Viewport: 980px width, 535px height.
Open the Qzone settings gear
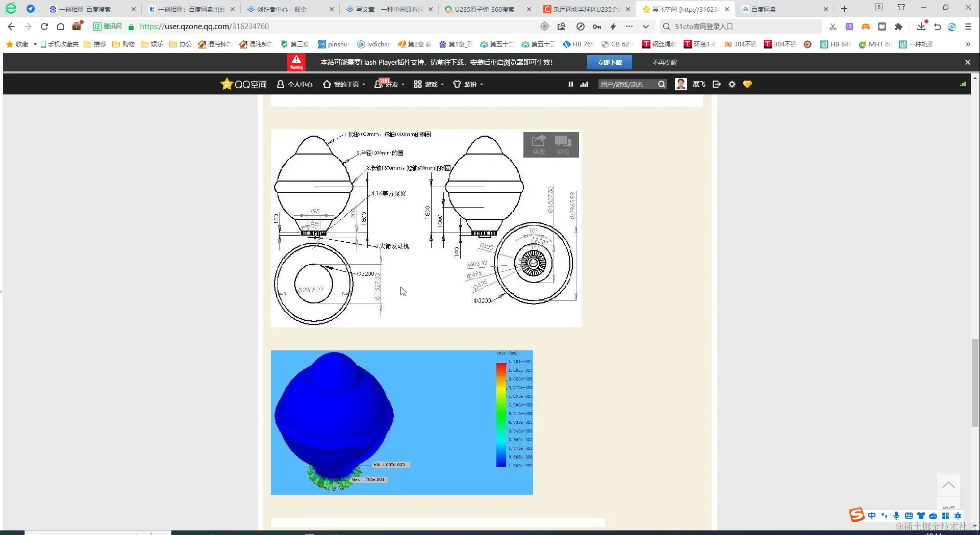click(x=732, y=84)
